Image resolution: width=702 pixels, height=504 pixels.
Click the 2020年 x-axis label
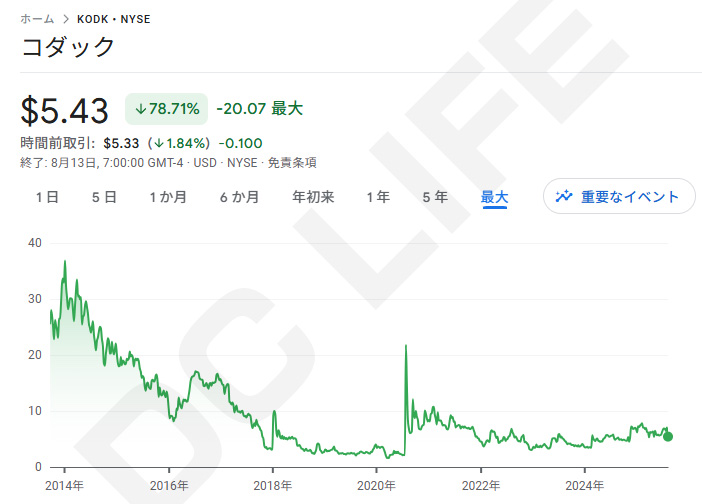point(376,485)
